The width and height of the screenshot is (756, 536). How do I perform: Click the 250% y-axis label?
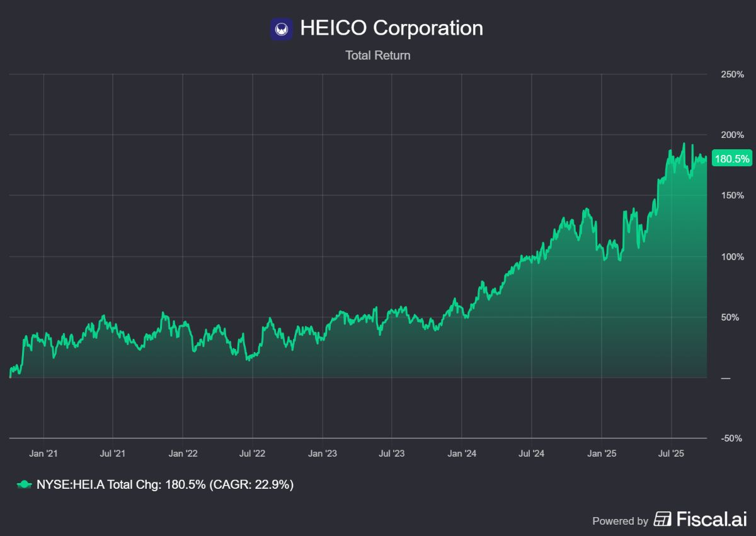click(732, 74)
